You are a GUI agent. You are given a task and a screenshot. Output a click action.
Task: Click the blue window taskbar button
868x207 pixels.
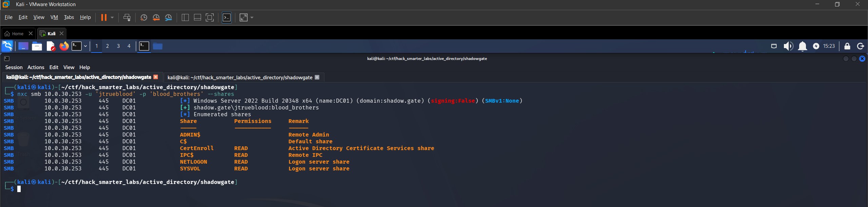pyautogui.click(x=158, y=46)
